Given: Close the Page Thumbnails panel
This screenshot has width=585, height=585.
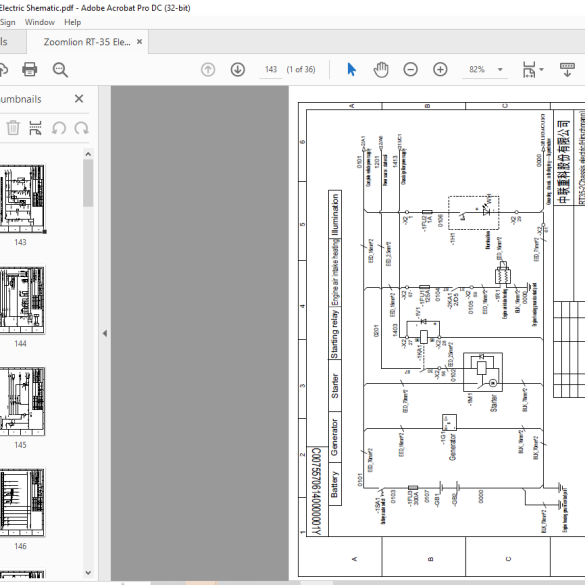Looking at the screenshot, I should pyautogui.click(x=79, y=99).
